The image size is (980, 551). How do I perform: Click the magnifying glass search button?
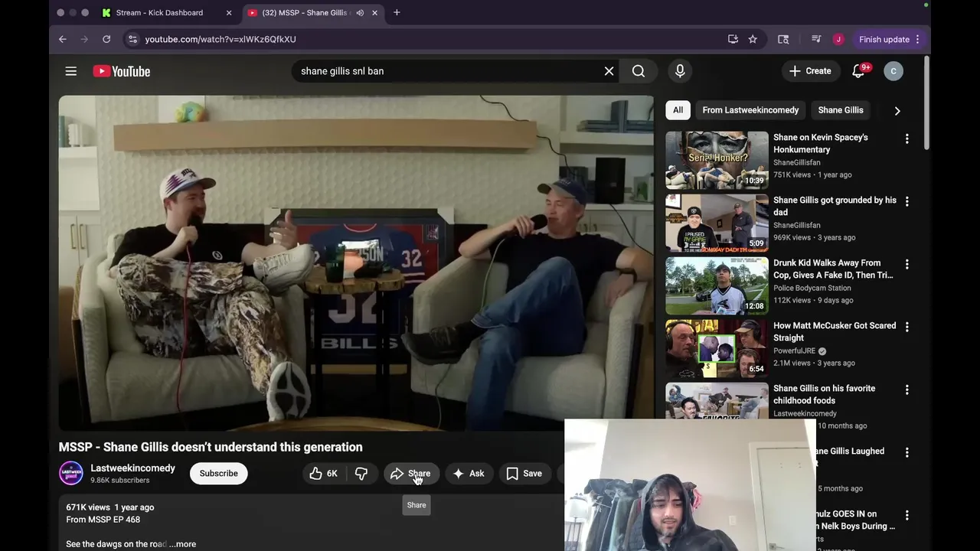(639, 71)
